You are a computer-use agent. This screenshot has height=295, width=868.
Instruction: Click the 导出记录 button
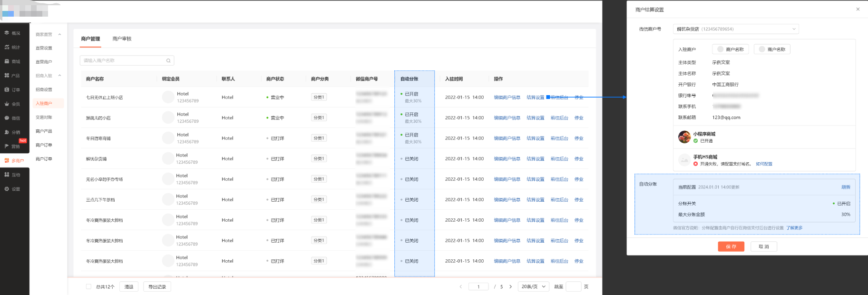click(157, 286)
